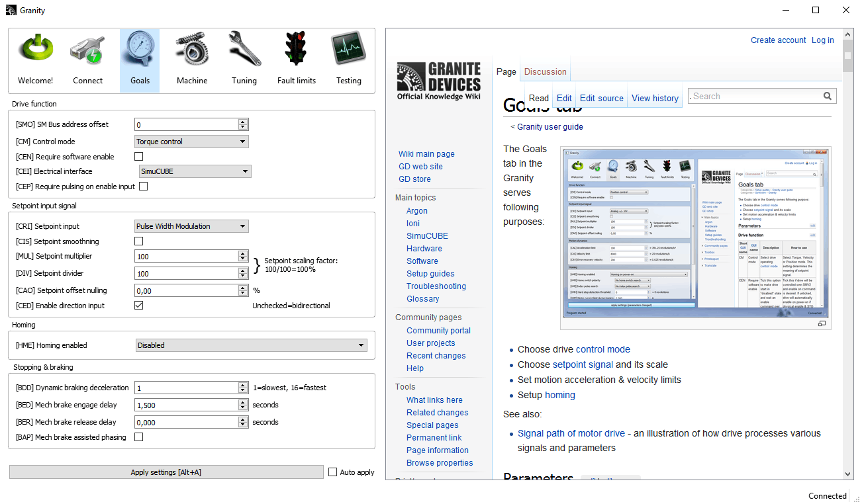Viewport: 862px width, 504px height.
Task: Open the Electrical interface dropdown
Action: point(196,171)
